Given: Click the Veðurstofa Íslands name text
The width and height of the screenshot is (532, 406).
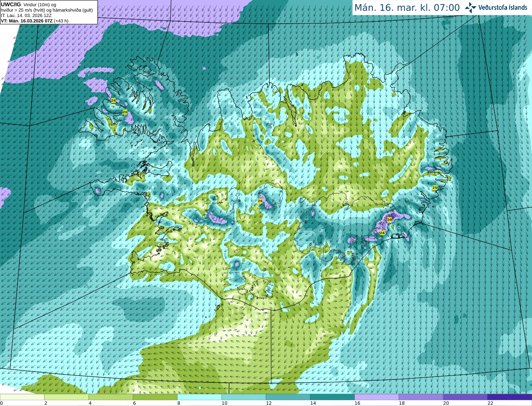Looking at the screenshot, I should (503, 7).
